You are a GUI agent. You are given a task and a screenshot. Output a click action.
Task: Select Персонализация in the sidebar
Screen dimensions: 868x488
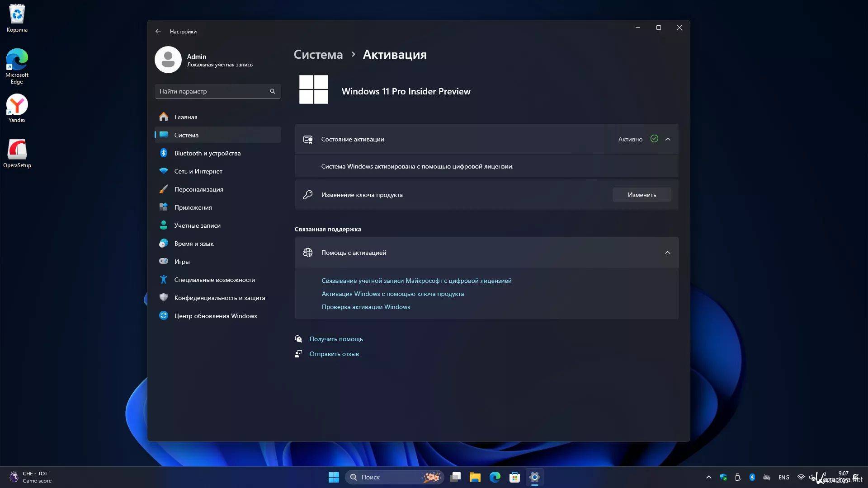pyautogui.click(x=198, y=189)
